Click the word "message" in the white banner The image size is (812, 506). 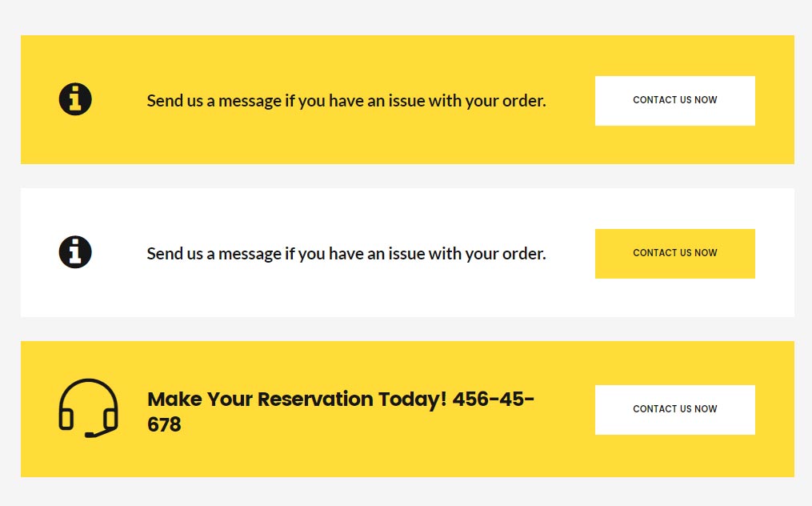click(x=250, y=255)
